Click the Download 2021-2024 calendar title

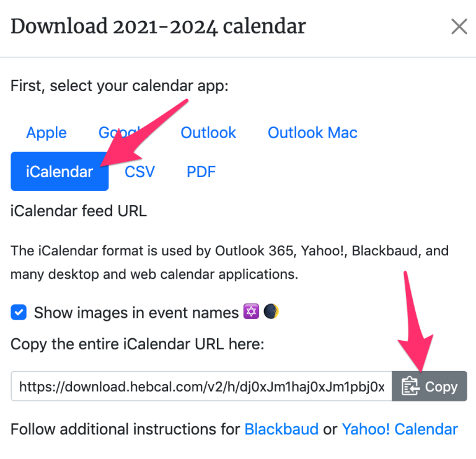click(158, 27)
